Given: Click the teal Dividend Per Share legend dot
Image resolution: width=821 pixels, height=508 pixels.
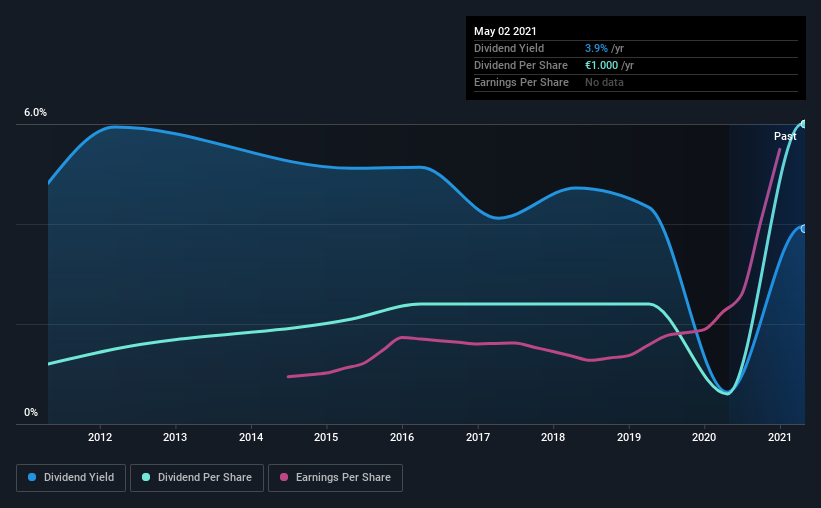Looking at the screenshot, I should (146, 477).
